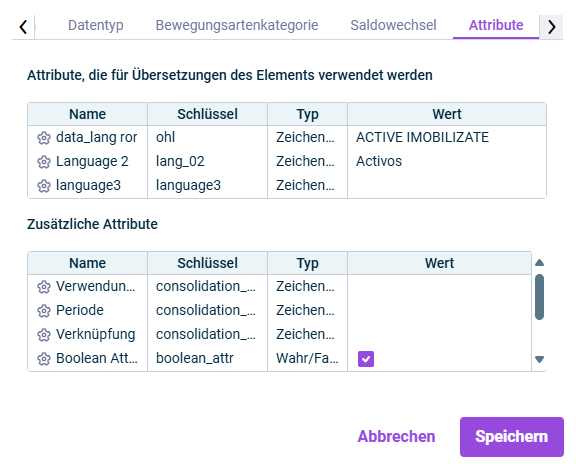Cancel the dialog via Abbrechen
Viewport: 576px width, 464px height.
click(x=396, y=436)
